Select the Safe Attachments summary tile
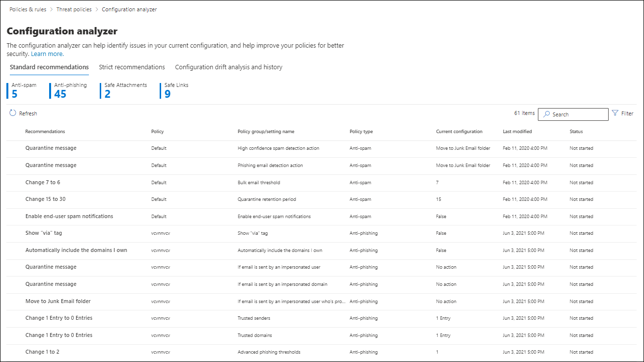The width and height of the screenshot is (644, 362). tap(125, 90)
